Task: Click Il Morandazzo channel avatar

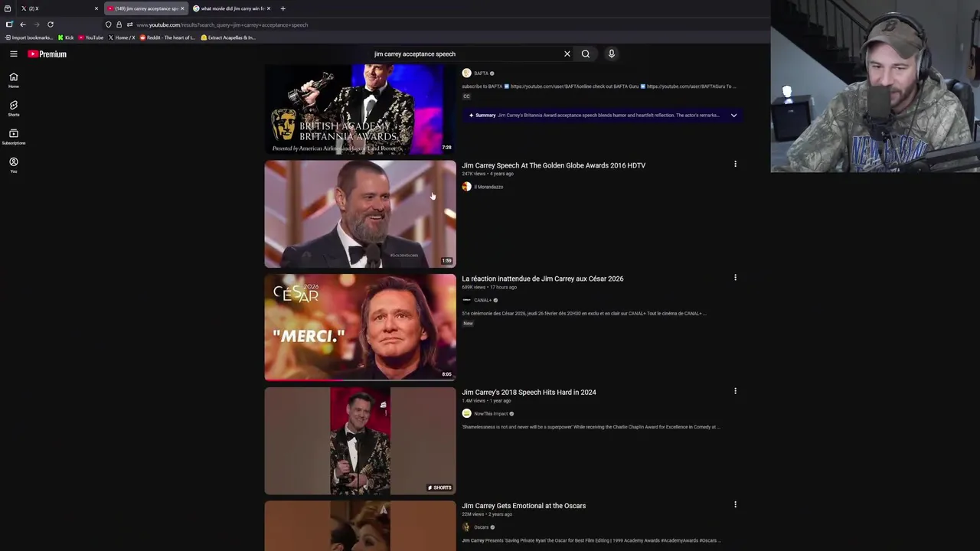Action: 466,187
